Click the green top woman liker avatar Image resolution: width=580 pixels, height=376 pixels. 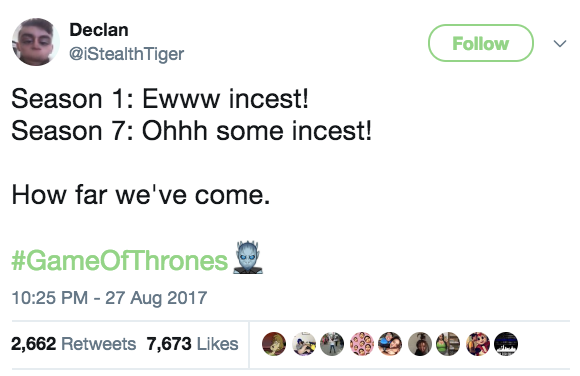click(448, 344)
